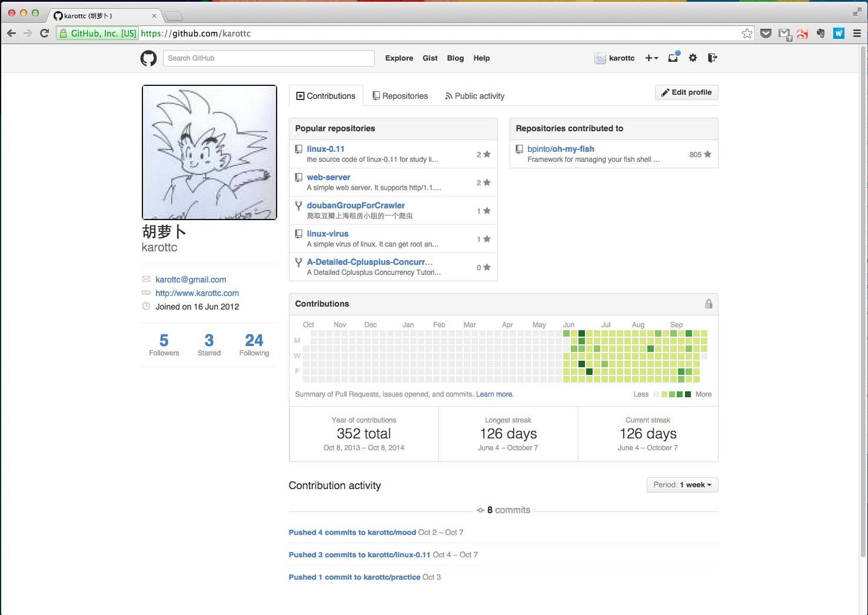This screenshot has height=615, width=868.
Task: Switch to the Contributions tab
Action: (x=325, y=96)
